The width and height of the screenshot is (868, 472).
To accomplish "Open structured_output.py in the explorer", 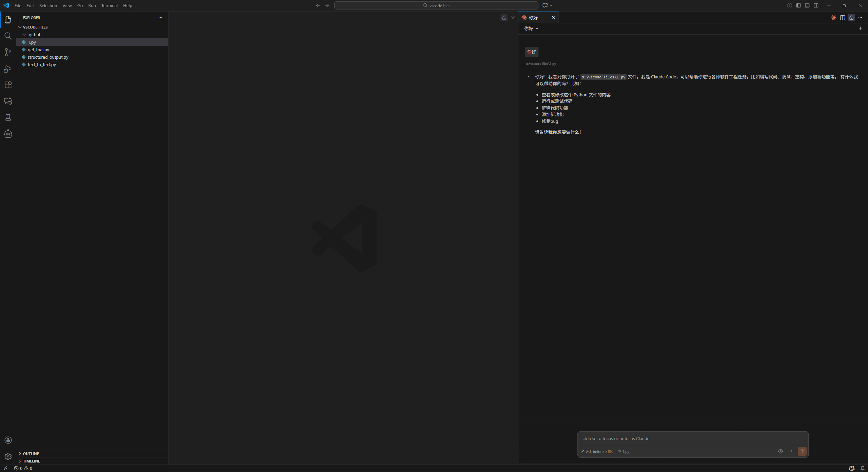I will 48,57.
